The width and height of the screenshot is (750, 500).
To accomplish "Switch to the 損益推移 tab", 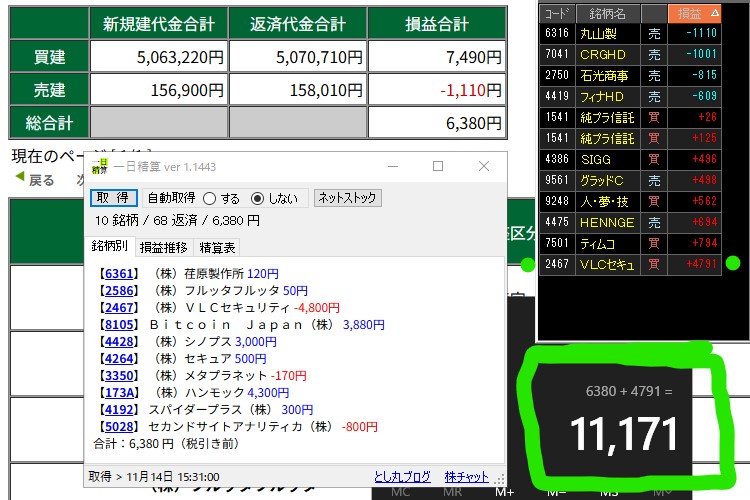I will pos(165,247).
